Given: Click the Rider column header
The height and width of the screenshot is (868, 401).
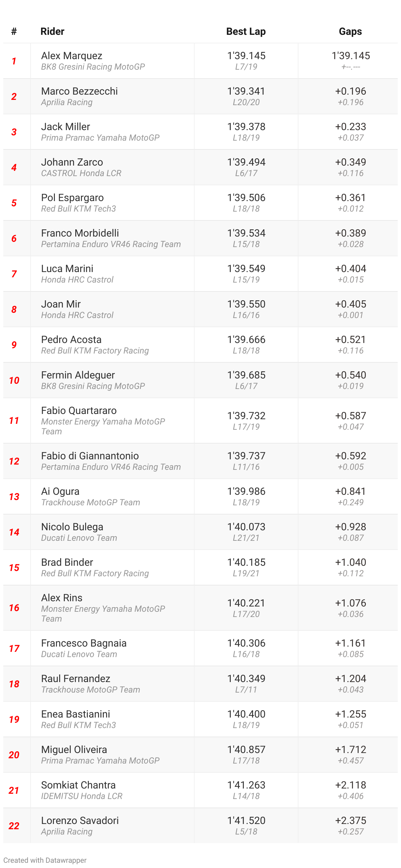Looking at the screenshot, I should coord(52,31).
